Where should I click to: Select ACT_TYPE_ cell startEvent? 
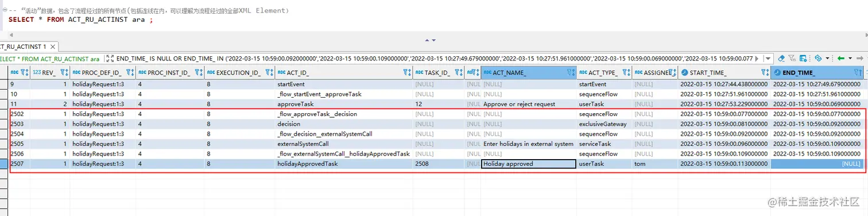tap(604, 84)
